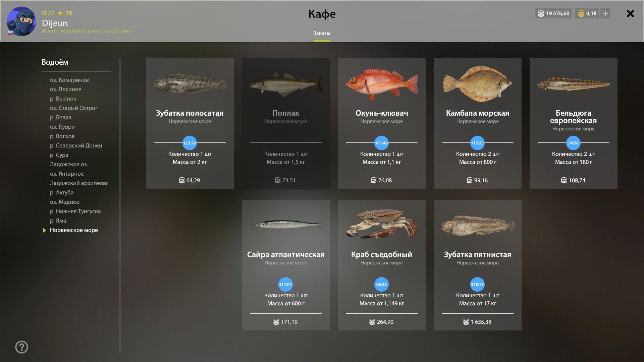This screenshot has height=362, width=644.
Task: Open the Бельдюга европейская order
Action: point(574,124)
